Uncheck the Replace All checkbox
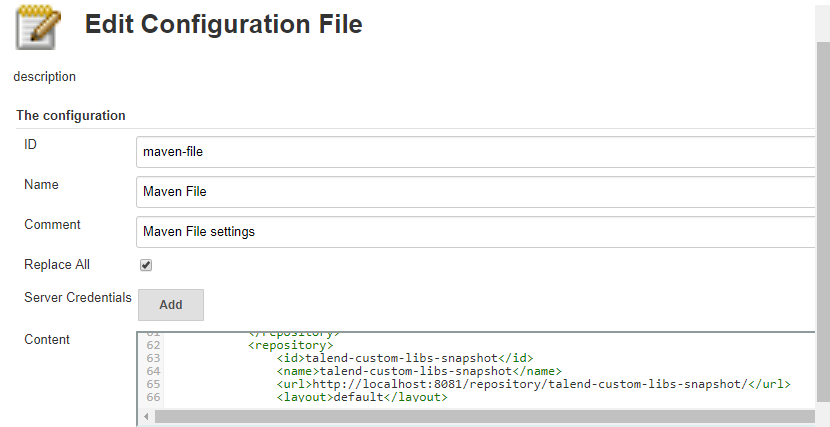This screenshot has height=427, width=830. coord(146,265)
